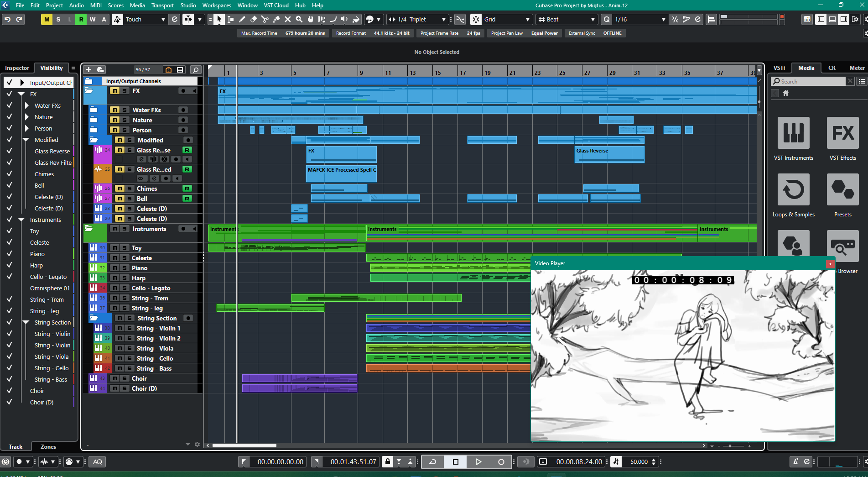Select the Comp hand tool
The image size is (868, 477).
pos(311,19)
